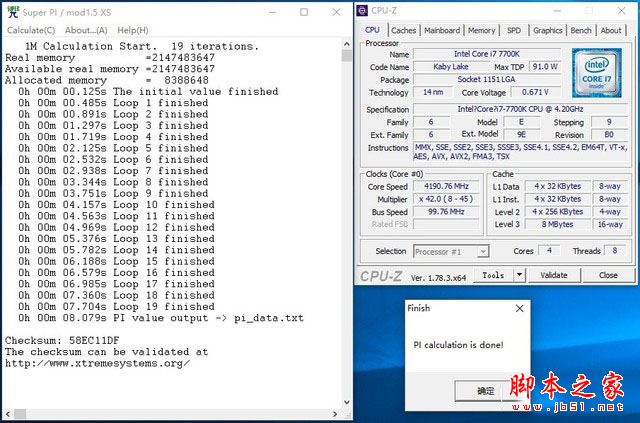Switch to the Caches tab in CPU-Z
Image resolution: width=640 pixels, height=423 pixels.
click(403, 30)
